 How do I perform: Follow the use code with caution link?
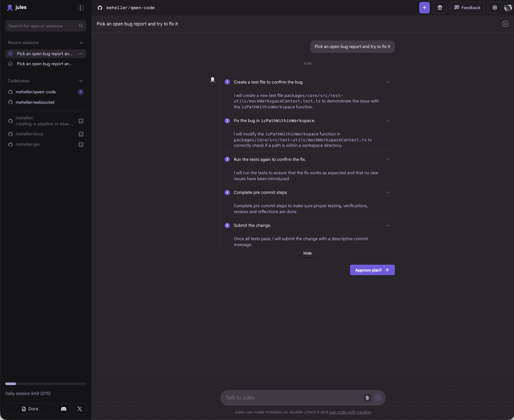[x=350, y=412]
